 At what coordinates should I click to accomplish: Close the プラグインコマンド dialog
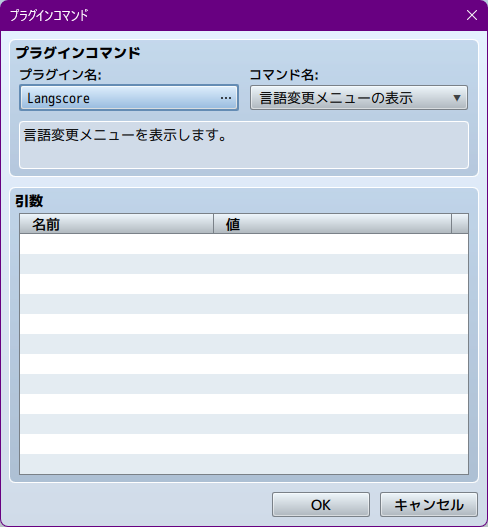472,15
